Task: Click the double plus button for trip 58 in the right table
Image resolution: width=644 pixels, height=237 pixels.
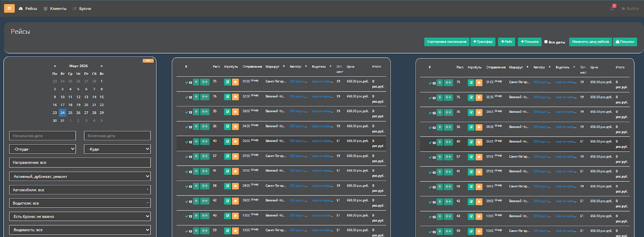Action: pyautogui.click(x=448, y=187)
